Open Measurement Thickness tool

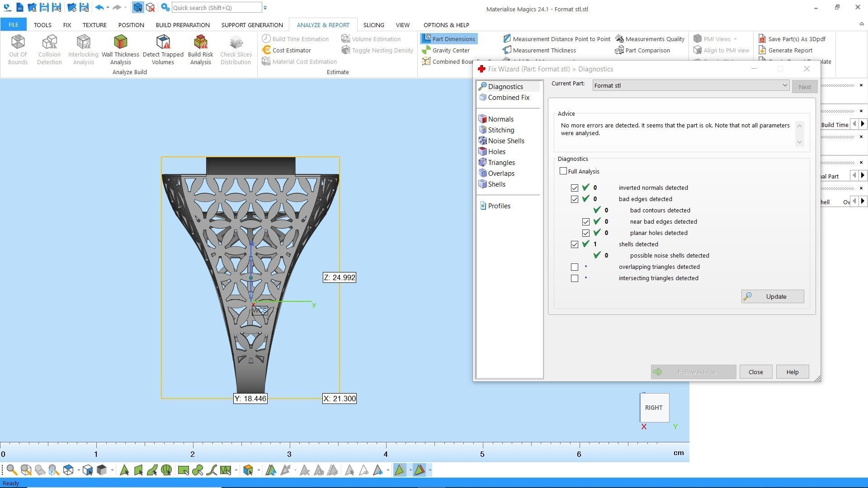point(544,50)
